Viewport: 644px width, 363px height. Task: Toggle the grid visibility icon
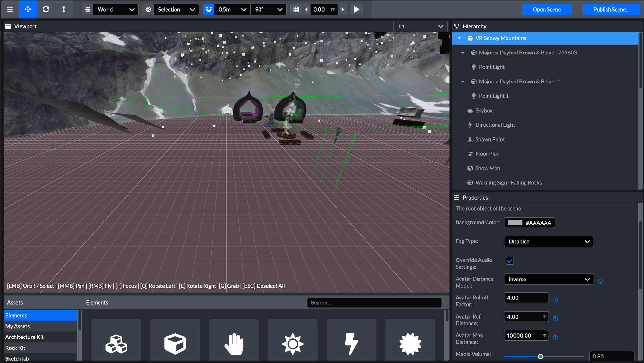tap(296, 9)
